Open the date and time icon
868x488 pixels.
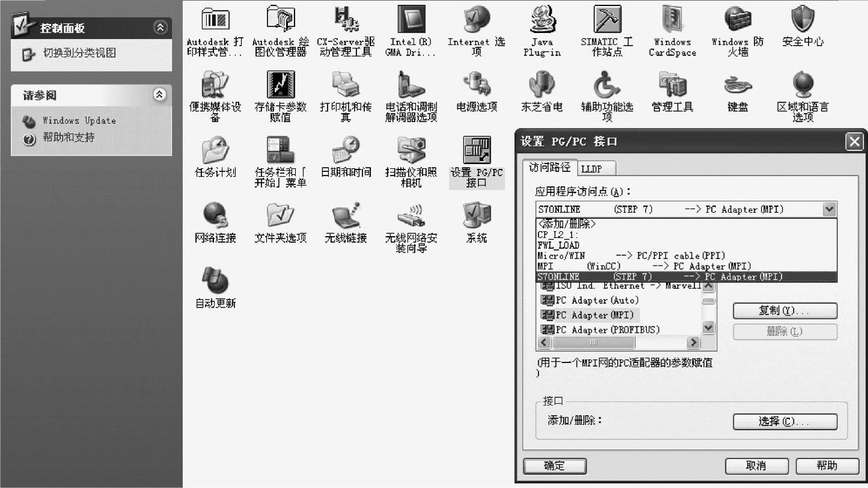click(x=346, y=150)
